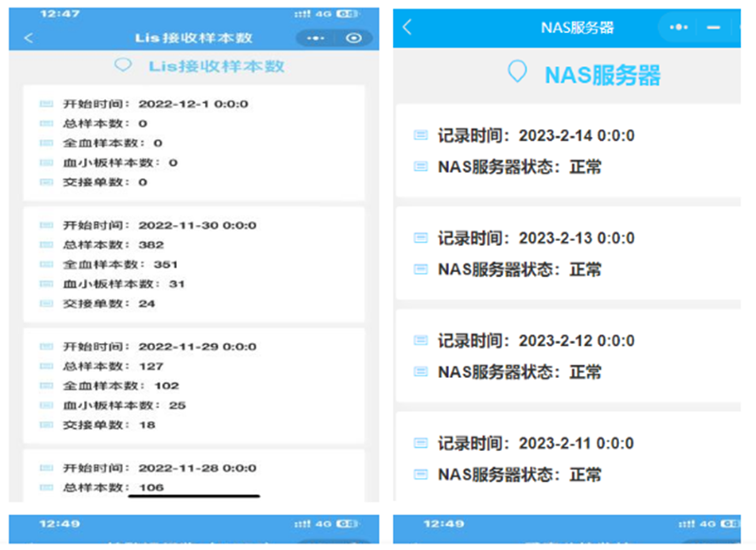Tap the 总样本数 106 row
This screenshot has width=756, height=550.
point(112,488)
